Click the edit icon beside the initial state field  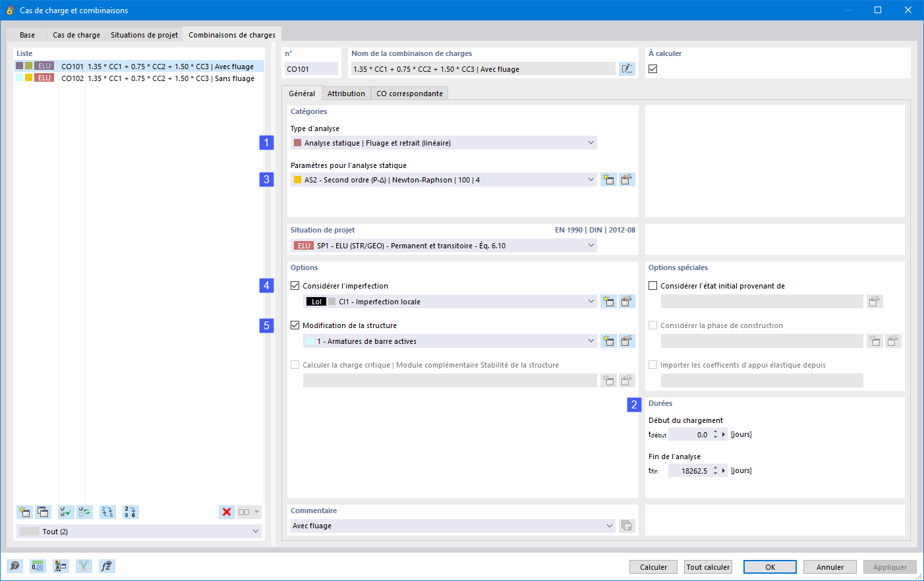(x=875, y=302)
